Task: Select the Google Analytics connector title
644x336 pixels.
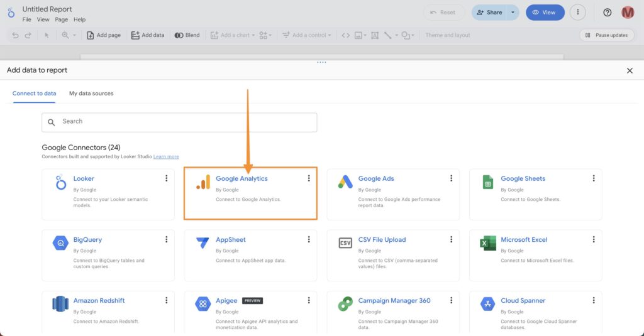Action: click(x=241, y=178)
